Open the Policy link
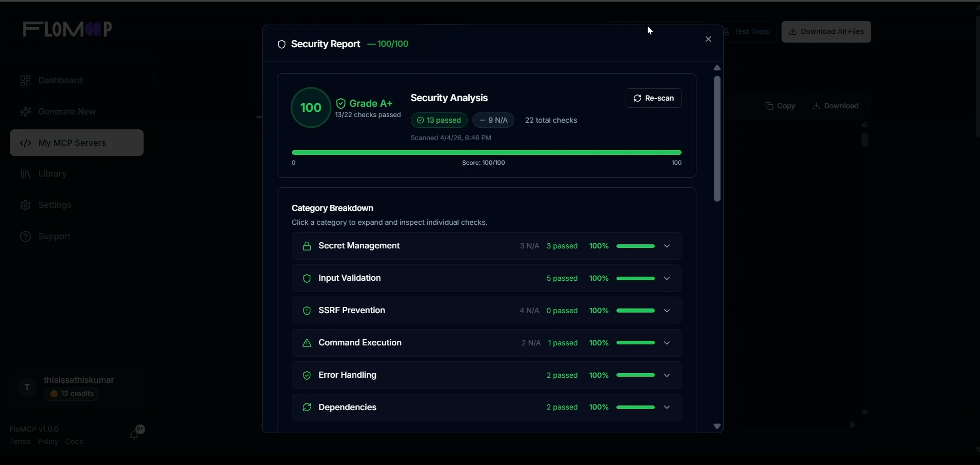980x465 pixels. [48, 442]
